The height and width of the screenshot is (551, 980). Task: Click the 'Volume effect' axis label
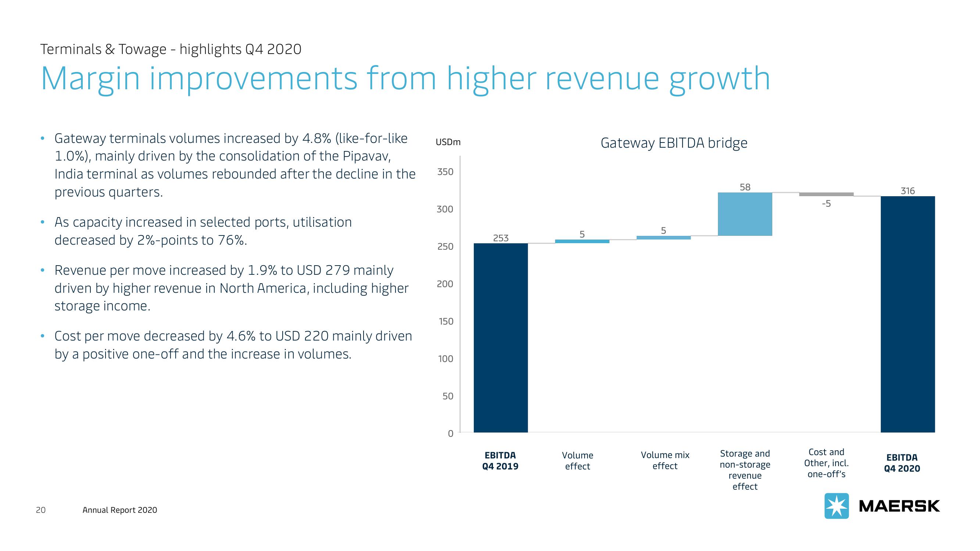(x=577, y=461)
